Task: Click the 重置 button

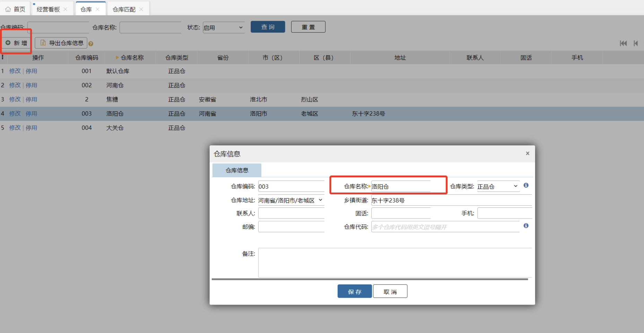Action: point(308,27)
